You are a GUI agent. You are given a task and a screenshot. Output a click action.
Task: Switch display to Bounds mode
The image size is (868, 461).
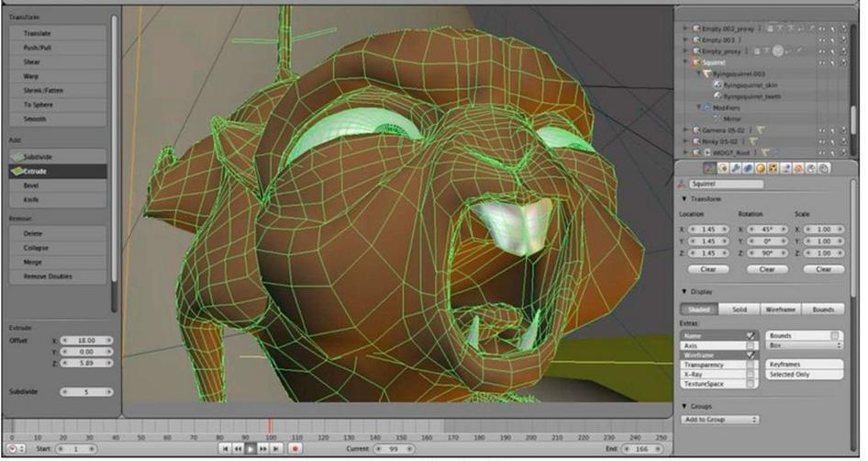[823, 309]
